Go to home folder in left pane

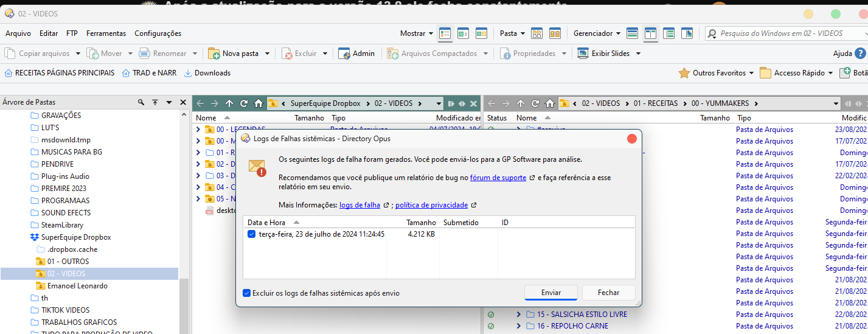click(259, 103)
